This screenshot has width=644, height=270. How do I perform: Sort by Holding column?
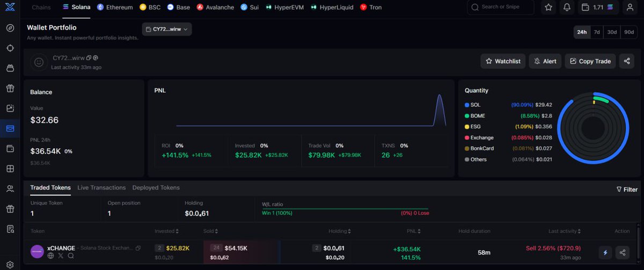tap(340, 231)
